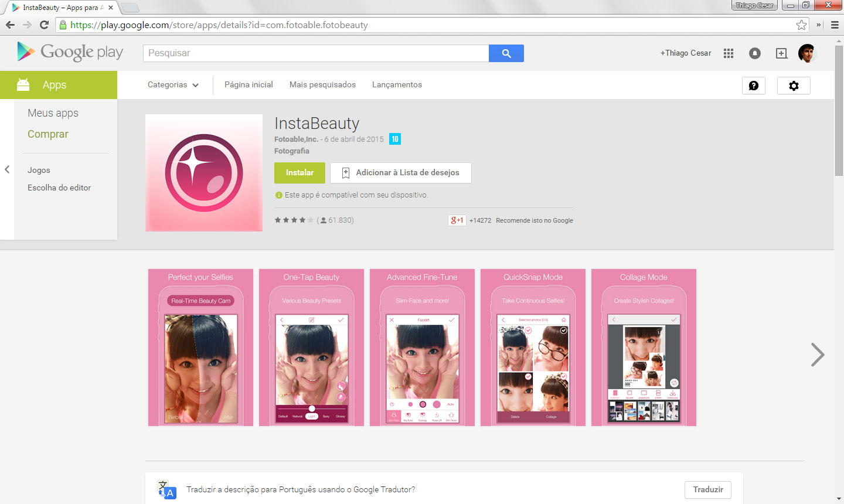Open the Fotografia category link
Viewport: 844px width, 504px height.
pos(292,151)
